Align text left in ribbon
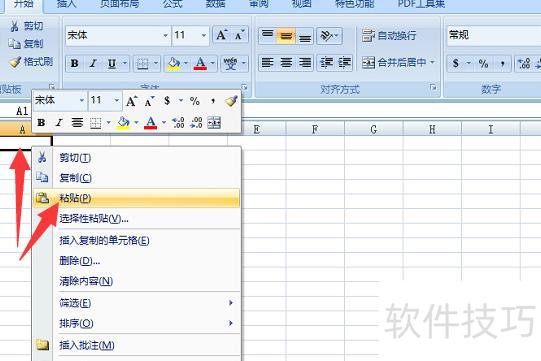This screenshot has height=361, width=541. (267, 63)
